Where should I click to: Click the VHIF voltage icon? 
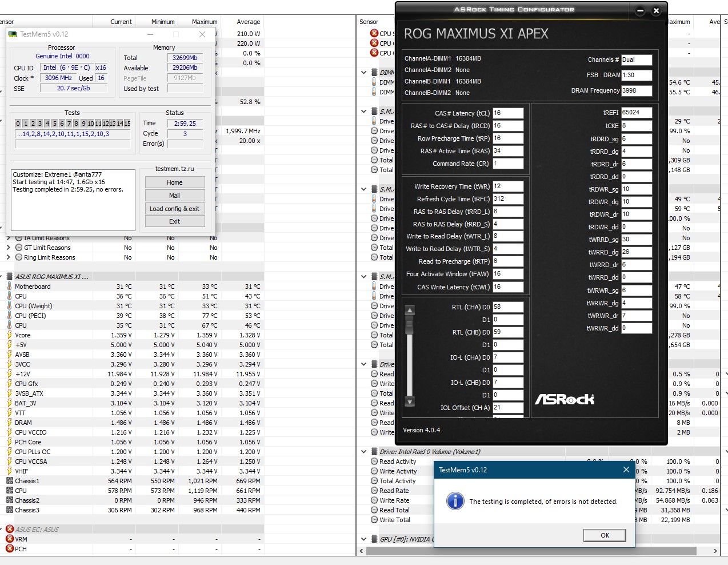coord(10,471)
